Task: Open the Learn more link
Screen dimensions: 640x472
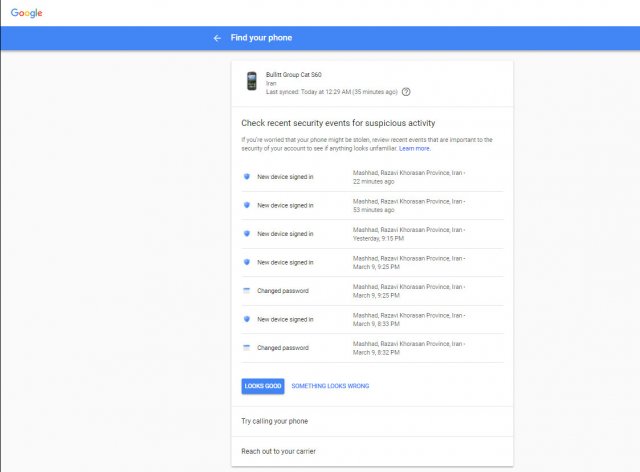Action: click(x=414, y=148)
